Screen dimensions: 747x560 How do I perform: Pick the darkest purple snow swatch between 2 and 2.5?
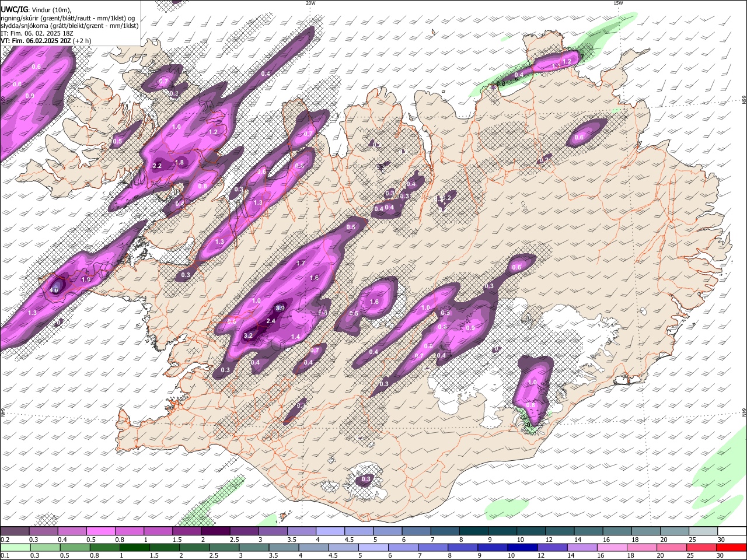point(215,531)
